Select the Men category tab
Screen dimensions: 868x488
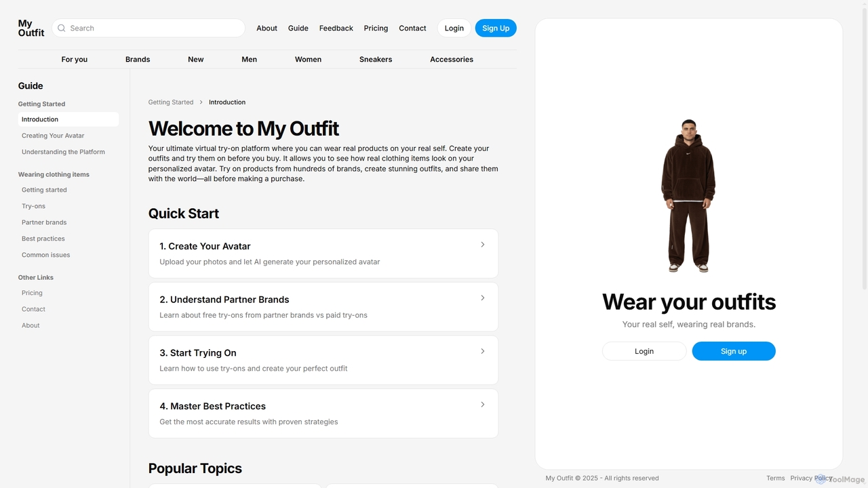250,59
